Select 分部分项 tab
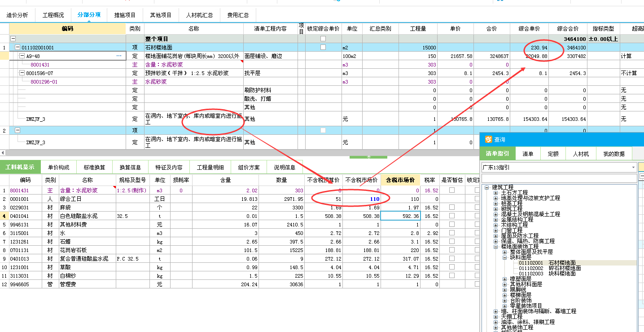The image size is (644, 332). pyautogui.click(x=89, y=14)
